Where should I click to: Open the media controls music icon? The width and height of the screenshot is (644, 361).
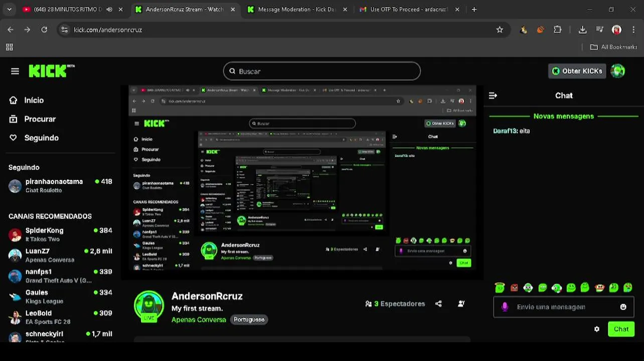pos(599,30)
